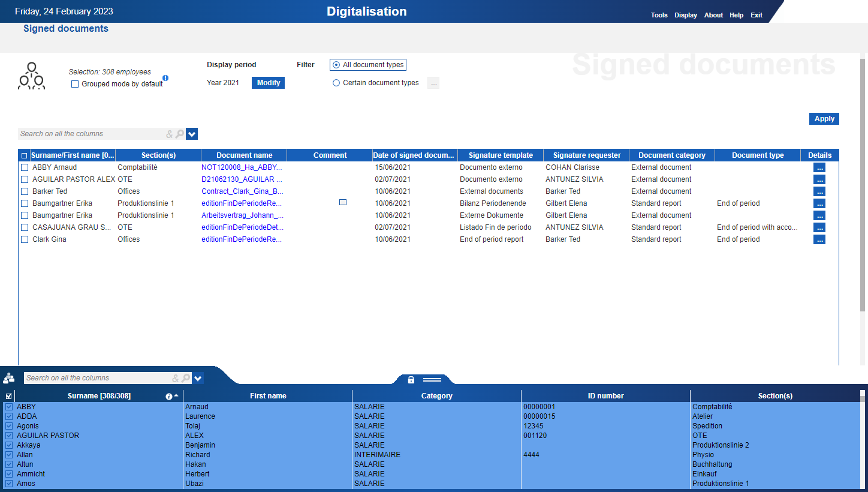Open details for Clark Gina's document
The width and height of the screenshot is (868, 492).
pos(819,239)
